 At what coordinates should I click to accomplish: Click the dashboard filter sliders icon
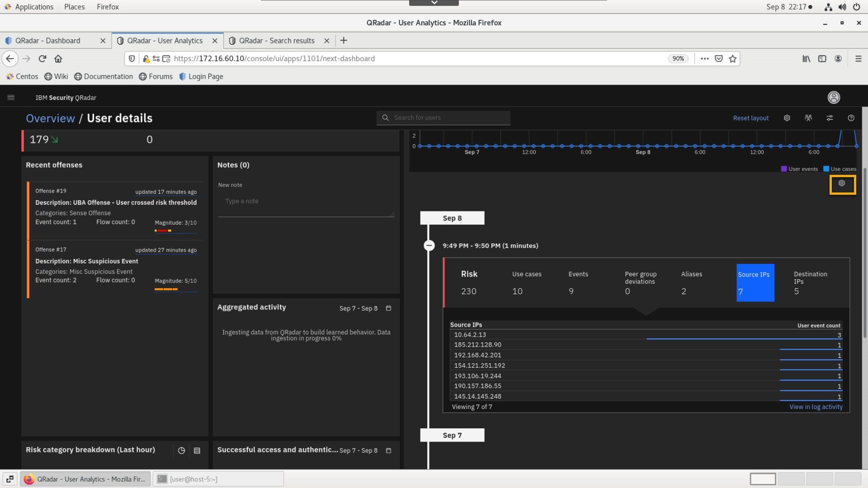click(830, 118)
